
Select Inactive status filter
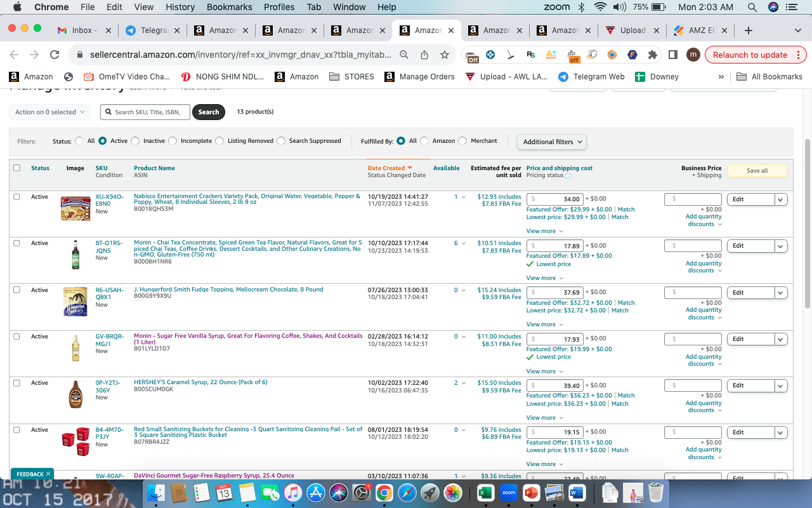coord(134,141)
